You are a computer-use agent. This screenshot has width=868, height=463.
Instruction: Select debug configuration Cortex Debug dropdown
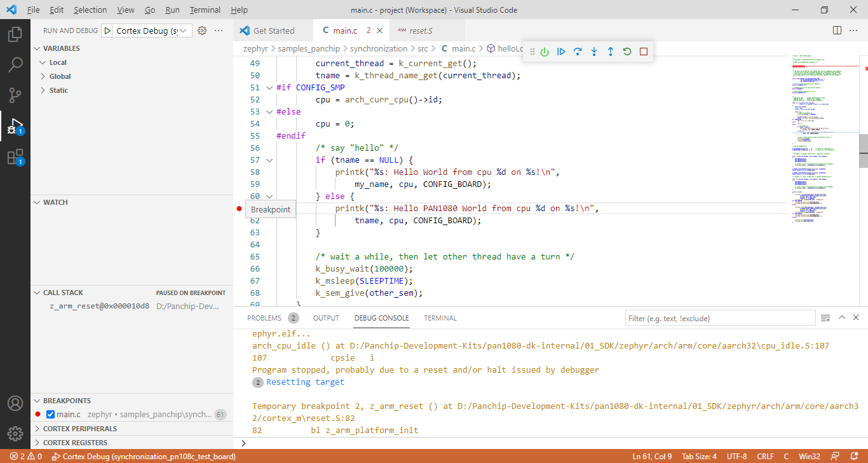(x=153, y=31)
